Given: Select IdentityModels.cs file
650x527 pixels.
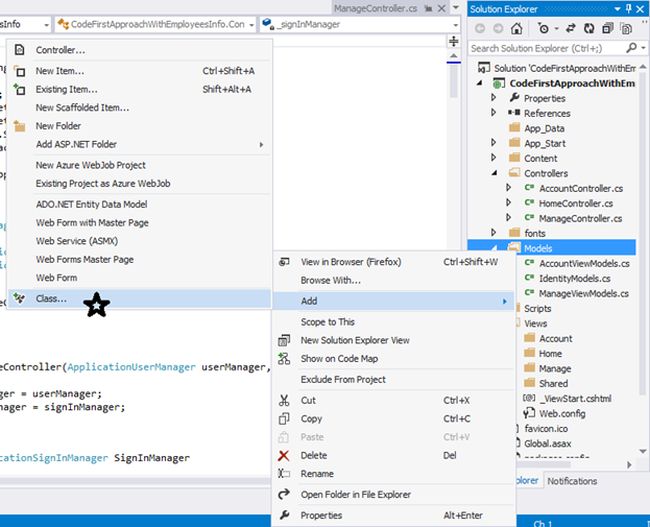Looking at the screenshot, I should [575, 278].
